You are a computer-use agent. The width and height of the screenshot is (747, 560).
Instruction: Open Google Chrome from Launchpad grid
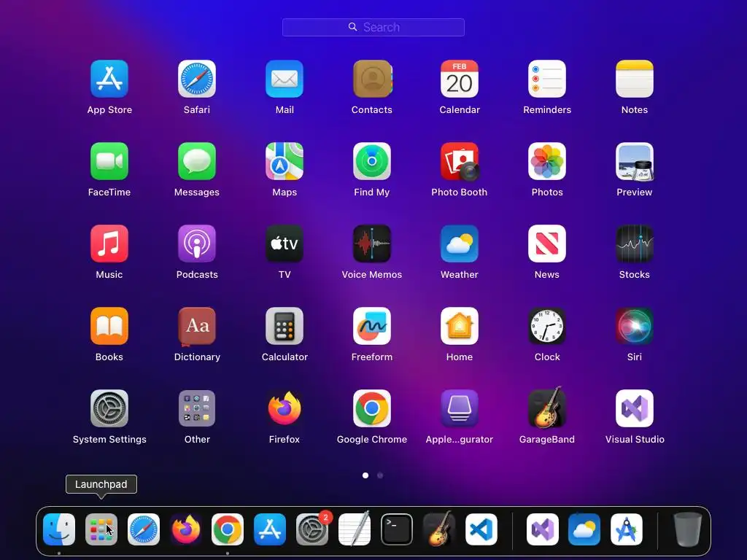(x=372, y=408)
